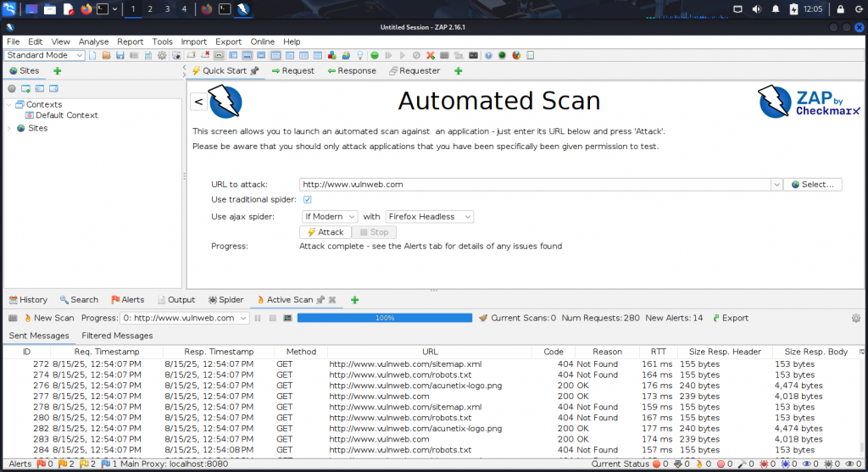
Task: Switch to the History tab
Action: click(28, 300)
